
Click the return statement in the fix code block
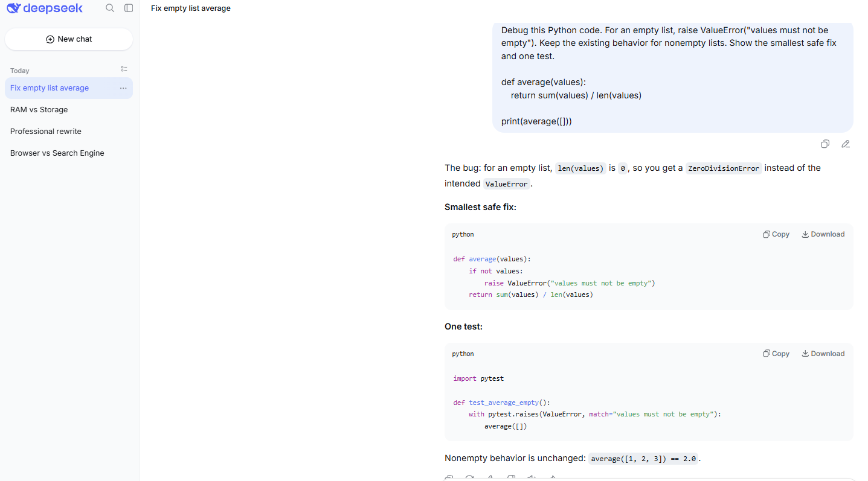531,295
